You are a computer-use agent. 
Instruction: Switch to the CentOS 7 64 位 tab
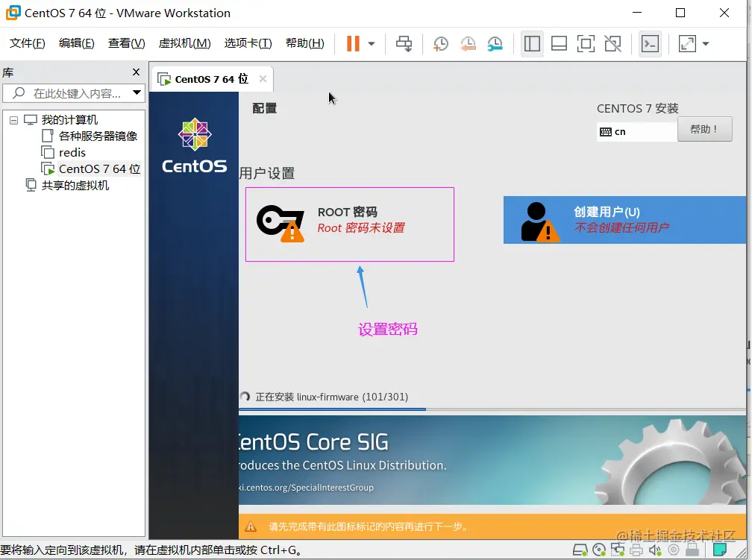[x=210, y=78]
